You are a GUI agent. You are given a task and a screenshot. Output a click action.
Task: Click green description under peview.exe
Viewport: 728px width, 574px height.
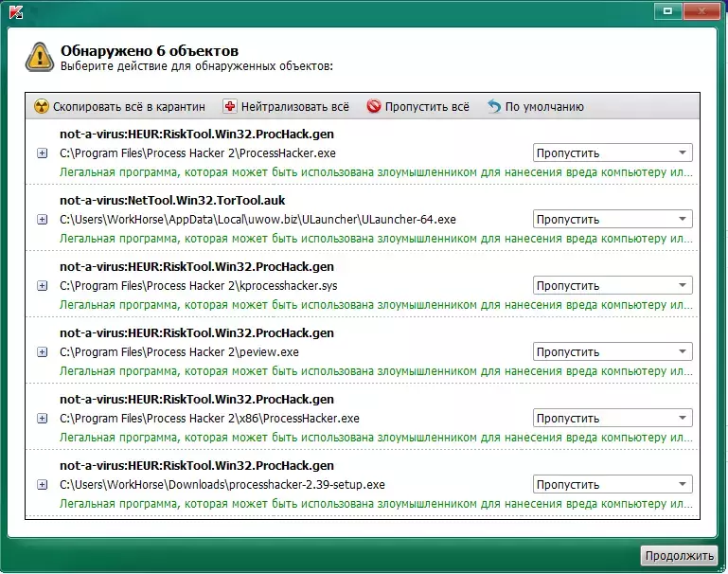click(x=376, y=371)
